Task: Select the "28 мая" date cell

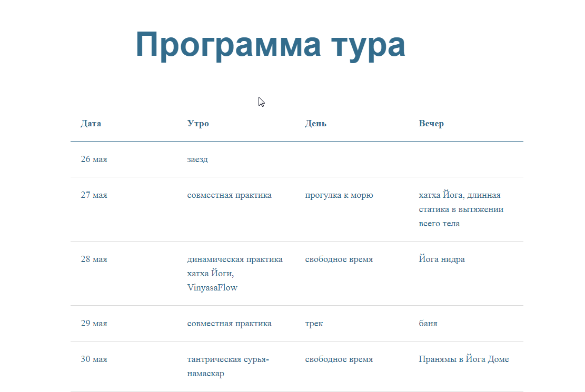Action: tap(94, 259)
